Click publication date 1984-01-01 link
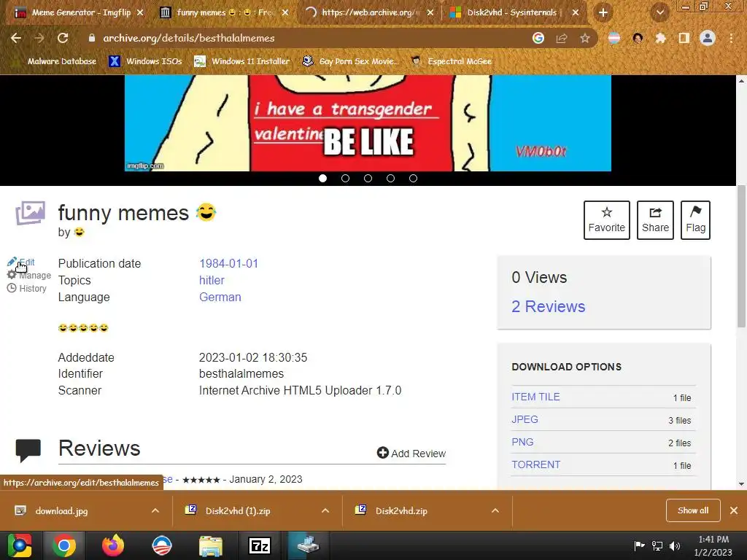Viewport: 747px width, 560px height. pyautogui.click(x=228, y=263)
